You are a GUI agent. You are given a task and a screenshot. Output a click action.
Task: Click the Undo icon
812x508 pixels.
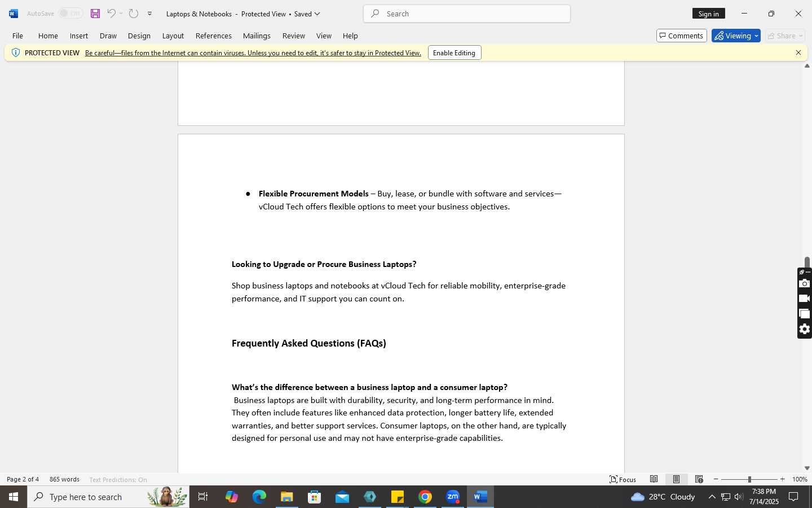pyautogui.click(x=111, y=14)
